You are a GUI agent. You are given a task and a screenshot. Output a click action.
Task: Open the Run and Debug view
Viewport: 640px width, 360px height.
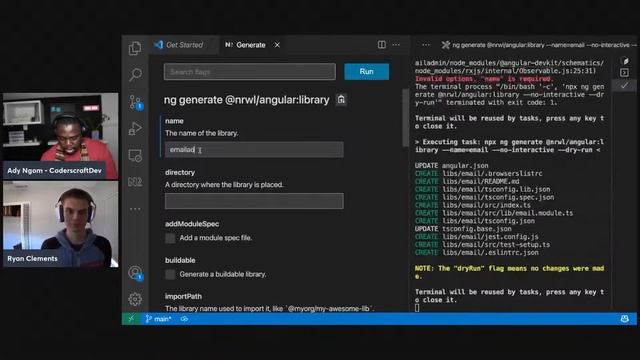pos(135,129)
